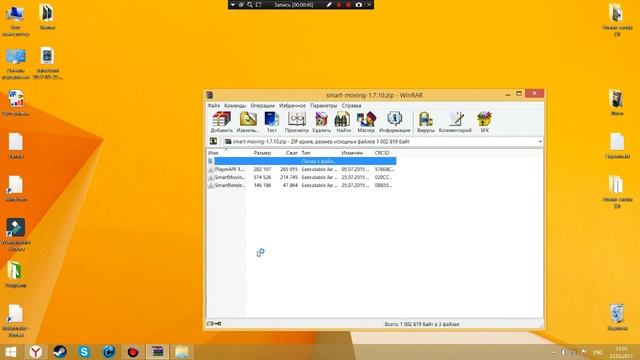Click the SFX toolbar icon
The width and height of the screenshot is (640, 360).
(484, 122)
